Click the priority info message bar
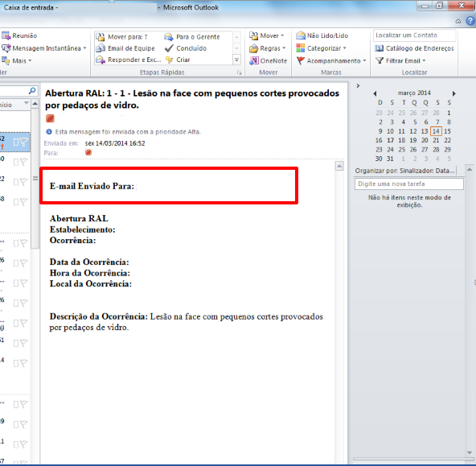 pyautogui.click(x=123, y=132)
